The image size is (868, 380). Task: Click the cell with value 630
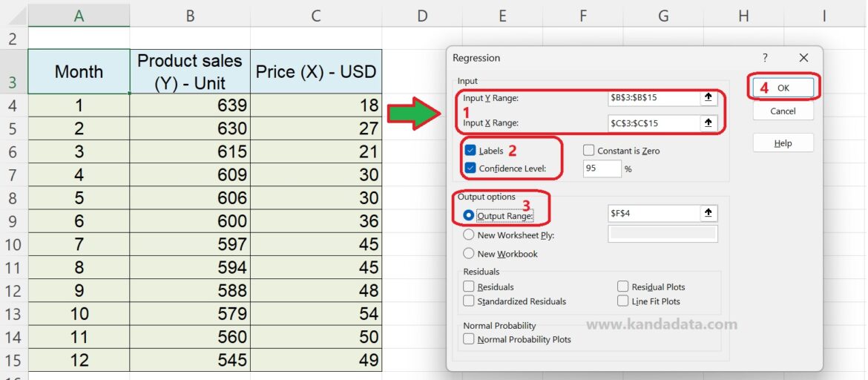190,128
